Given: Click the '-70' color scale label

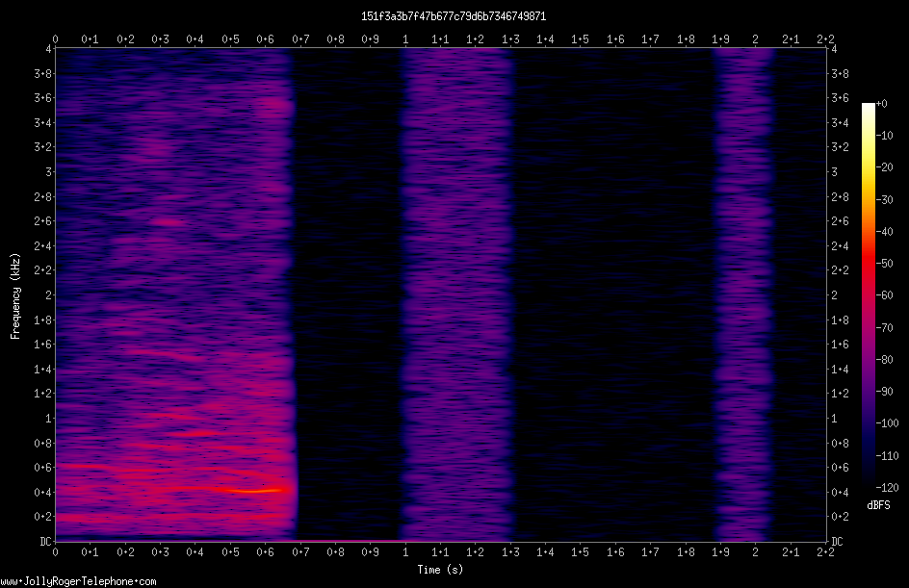Looking at the screenshot, I should (885, 328).
